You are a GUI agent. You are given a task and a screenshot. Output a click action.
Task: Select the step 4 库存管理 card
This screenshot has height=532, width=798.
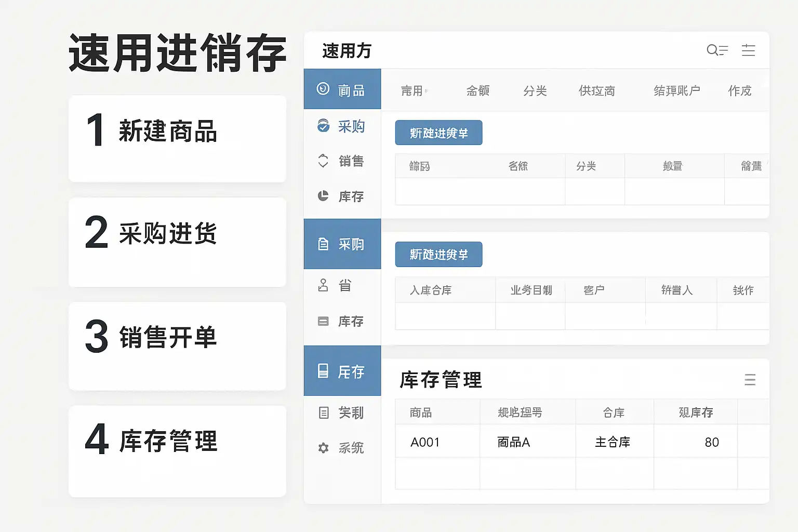pos(177,451)
